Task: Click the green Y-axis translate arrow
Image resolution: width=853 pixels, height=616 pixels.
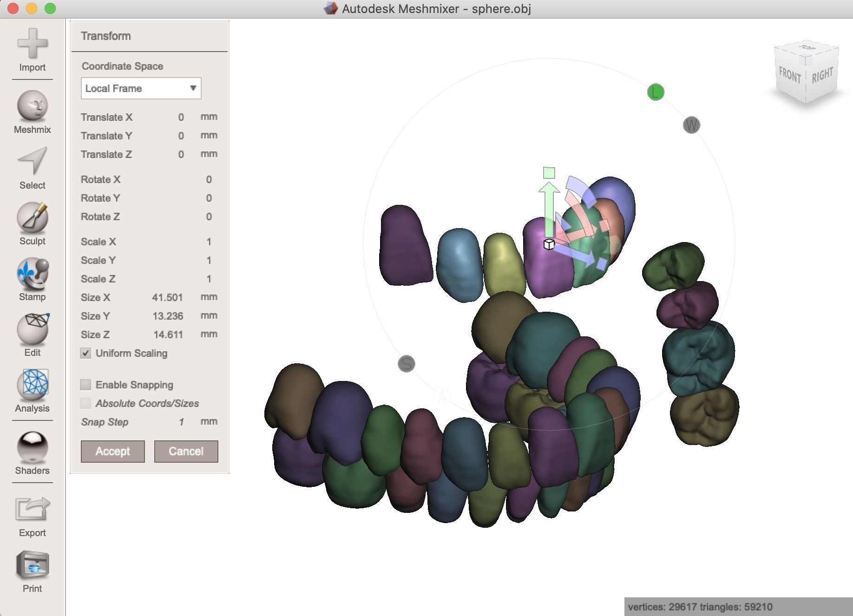Action: point(550,200)
